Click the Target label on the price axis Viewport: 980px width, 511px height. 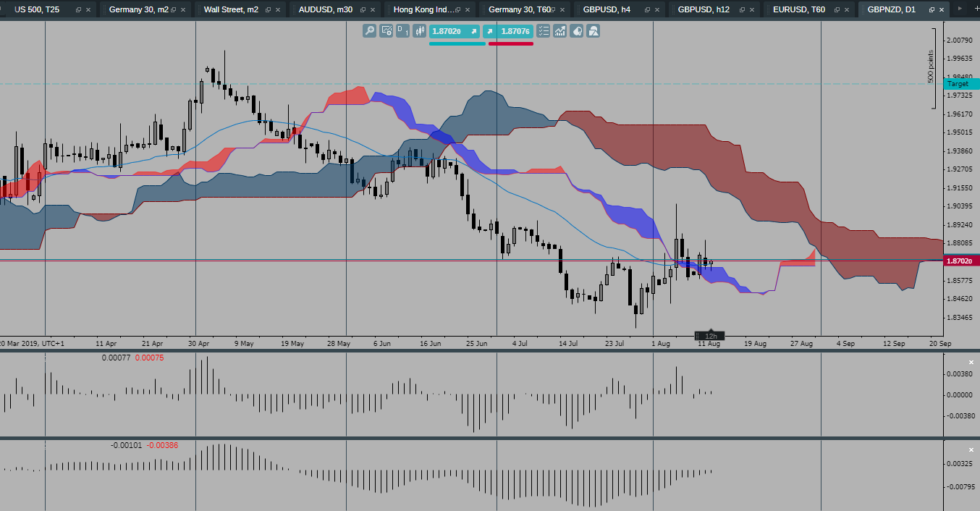[958, 83]
